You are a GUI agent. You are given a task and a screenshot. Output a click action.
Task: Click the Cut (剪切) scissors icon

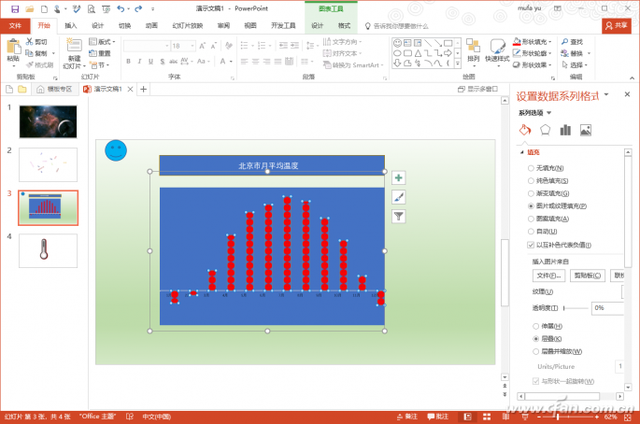(x=29, y=42)
